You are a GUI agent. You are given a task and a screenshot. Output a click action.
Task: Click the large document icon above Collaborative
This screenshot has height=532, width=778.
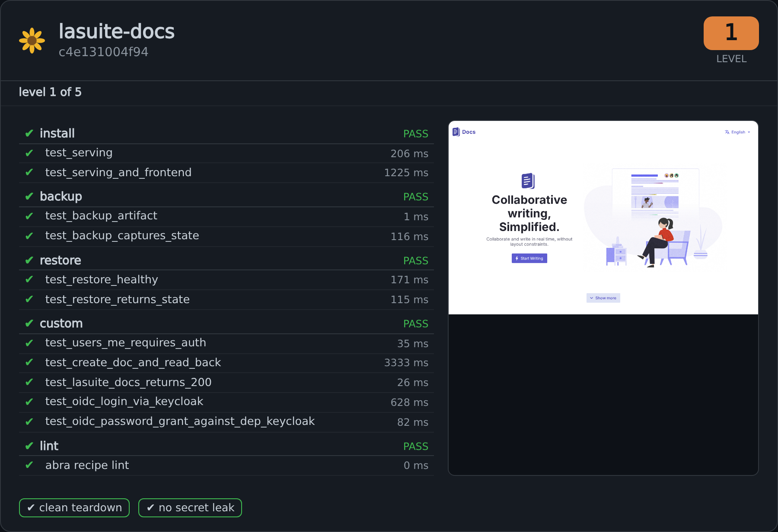528,181
